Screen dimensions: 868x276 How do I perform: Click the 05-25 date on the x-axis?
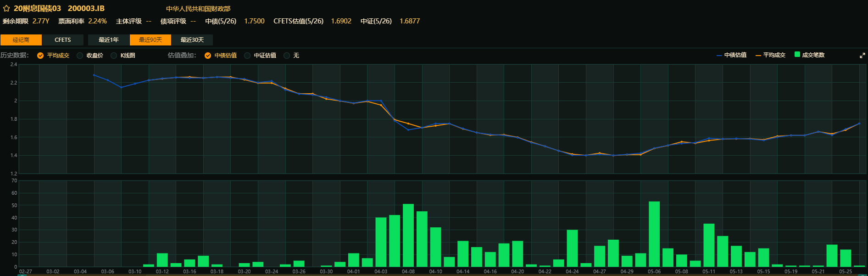point(846,272)
